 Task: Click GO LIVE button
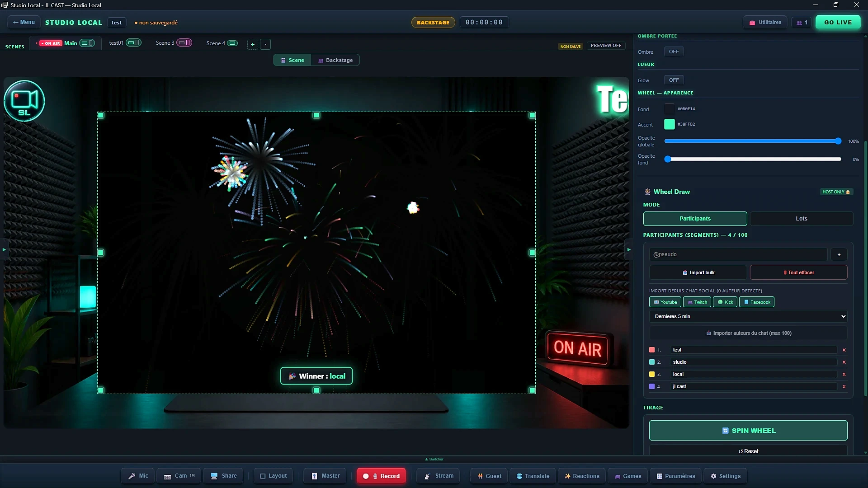click(838, 22)
